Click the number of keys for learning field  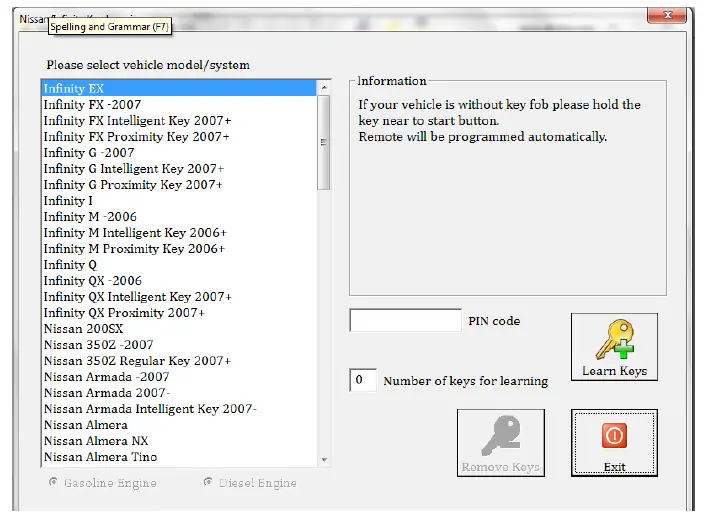pos(363,380)
